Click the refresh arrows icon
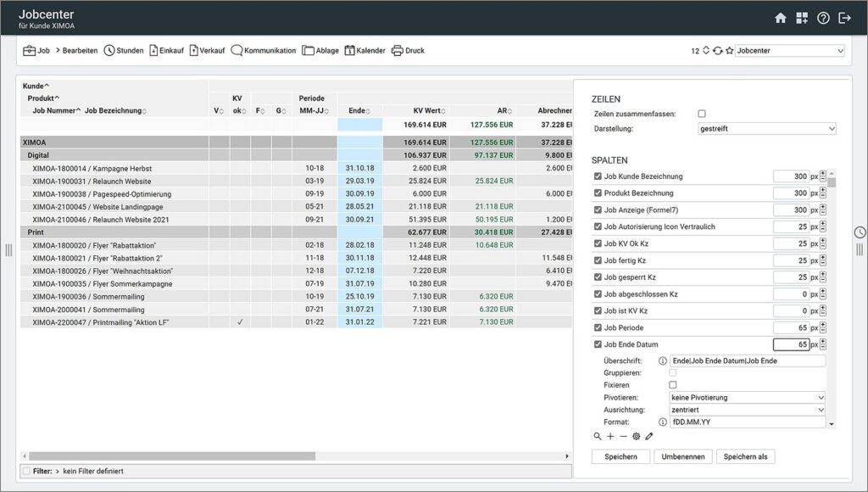Image resolution: width=868 pixels, height=492 pixels. tap(718, 51)
